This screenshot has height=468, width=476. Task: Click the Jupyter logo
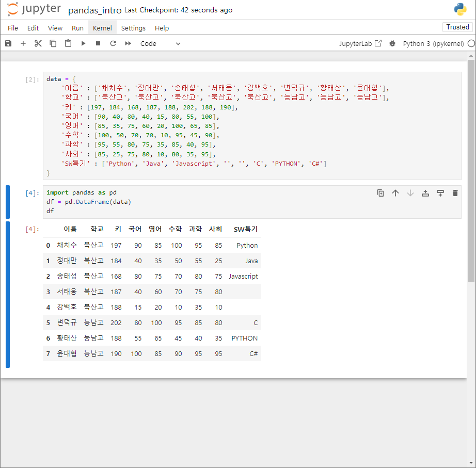click(34, 9)
